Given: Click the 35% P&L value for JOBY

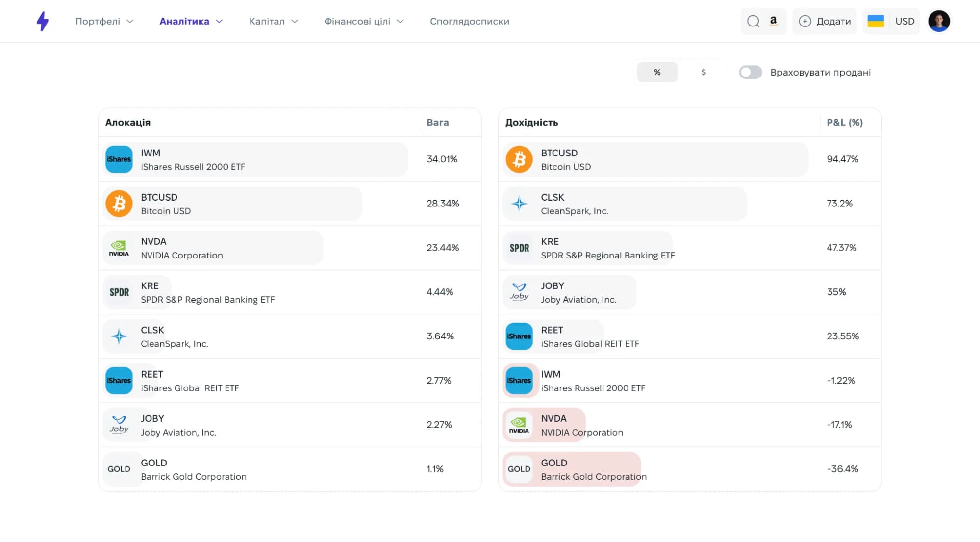Looking at the screenshot, I should pyautogui.click(x=836, y=292).
